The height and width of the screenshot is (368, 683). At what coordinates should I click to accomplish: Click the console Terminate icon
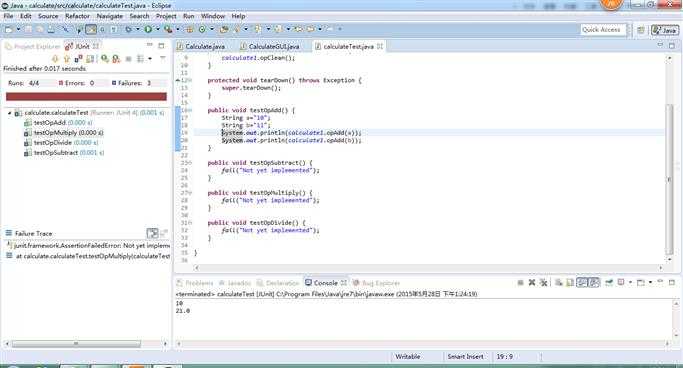point(520,283)
